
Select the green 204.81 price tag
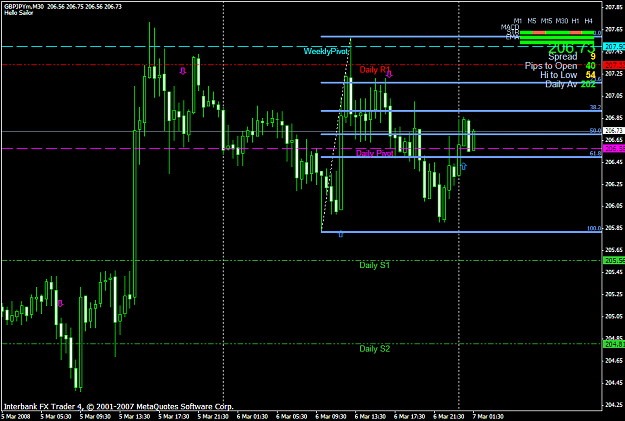coord(614,344)
